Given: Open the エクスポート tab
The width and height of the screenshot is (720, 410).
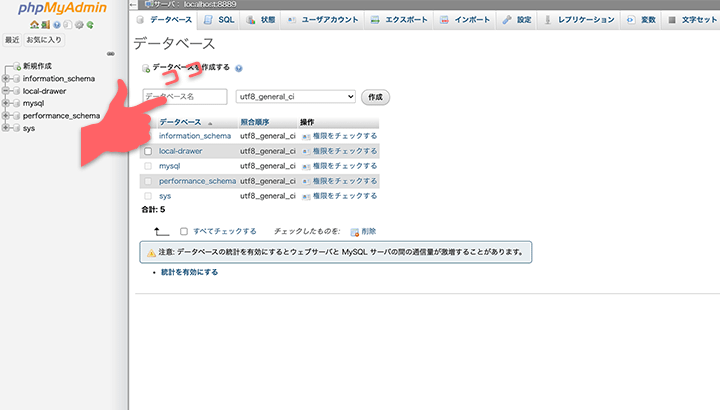Looking at the screenshot, I should [x=398, y=20].
